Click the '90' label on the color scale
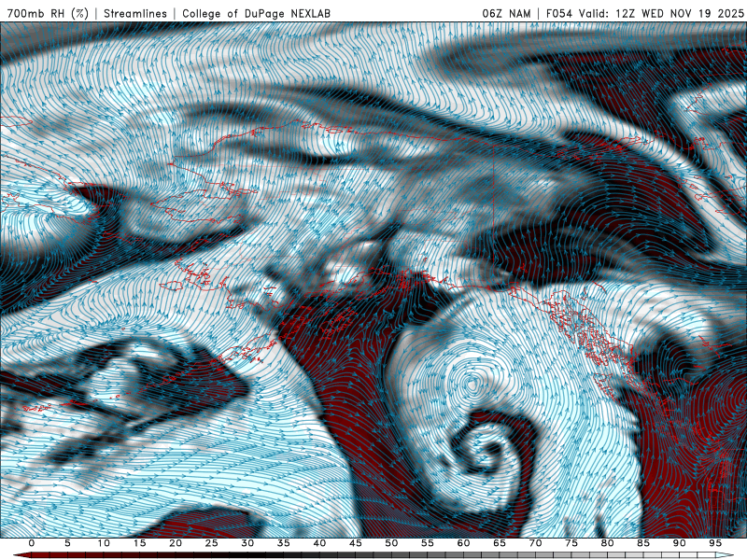747x560 pixels. point(679,543)
